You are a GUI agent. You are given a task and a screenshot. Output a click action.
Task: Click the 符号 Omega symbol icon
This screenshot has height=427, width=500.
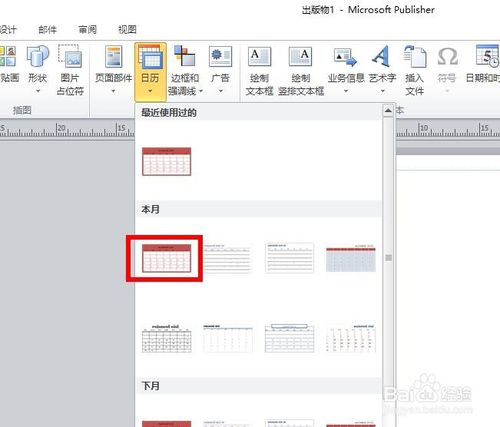[447, 57]
